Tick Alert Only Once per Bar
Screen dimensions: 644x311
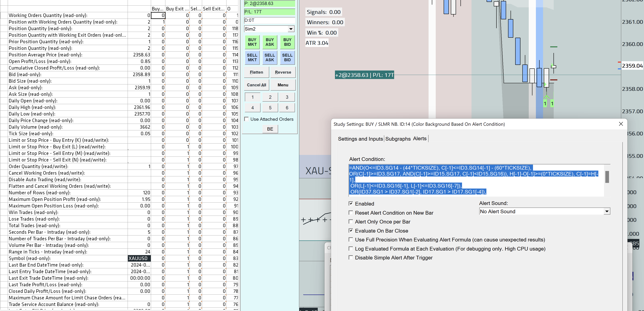(351, 222)
